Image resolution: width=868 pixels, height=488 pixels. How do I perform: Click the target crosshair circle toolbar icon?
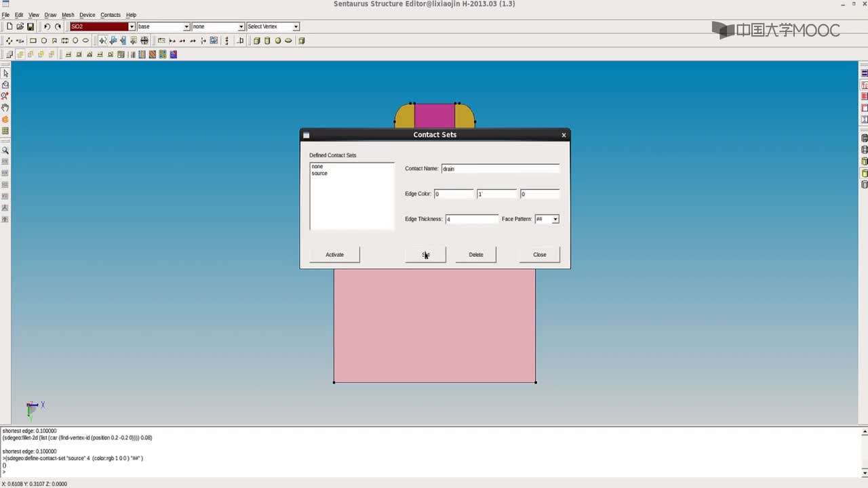tap(144, 41)
